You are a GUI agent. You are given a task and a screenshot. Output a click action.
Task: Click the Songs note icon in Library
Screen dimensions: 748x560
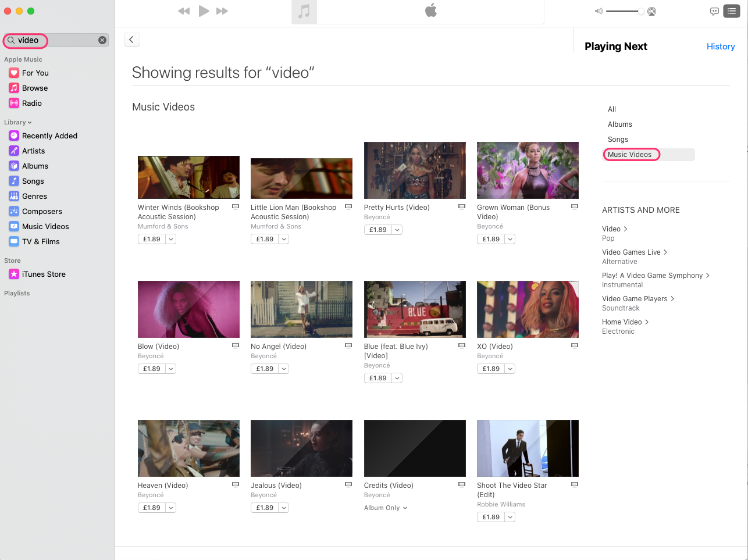[14, 181]
